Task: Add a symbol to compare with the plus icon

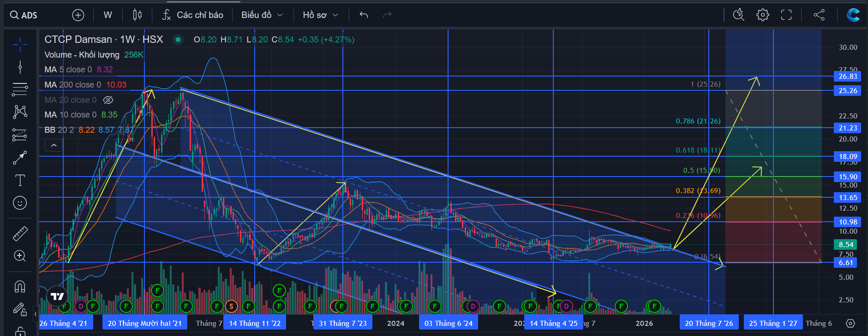Action: 78,15
